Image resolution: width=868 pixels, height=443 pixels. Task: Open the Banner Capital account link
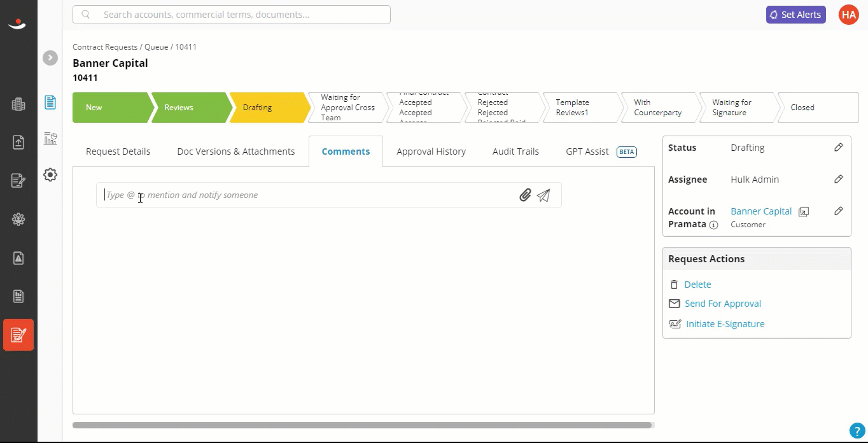click(x=761, y=211)
